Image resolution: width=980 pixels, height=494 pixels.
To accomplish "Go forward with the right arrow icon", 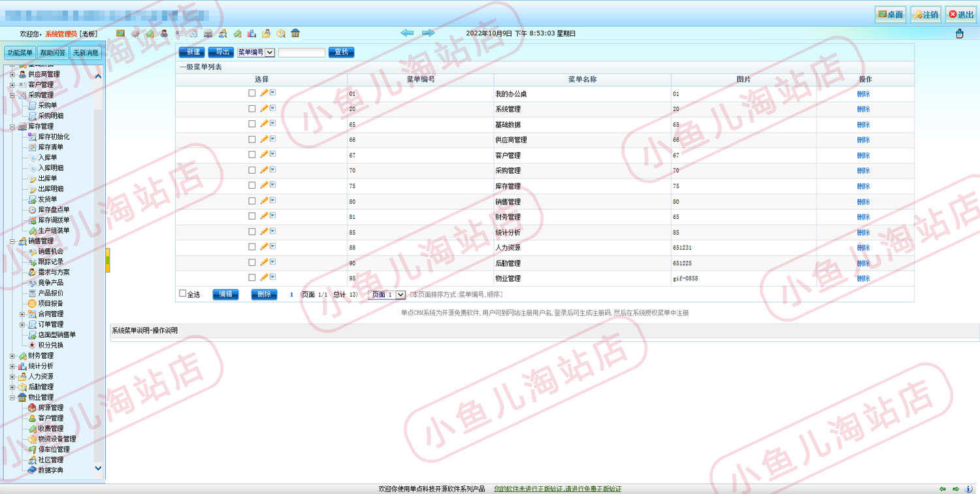I will tap(428, 33).
